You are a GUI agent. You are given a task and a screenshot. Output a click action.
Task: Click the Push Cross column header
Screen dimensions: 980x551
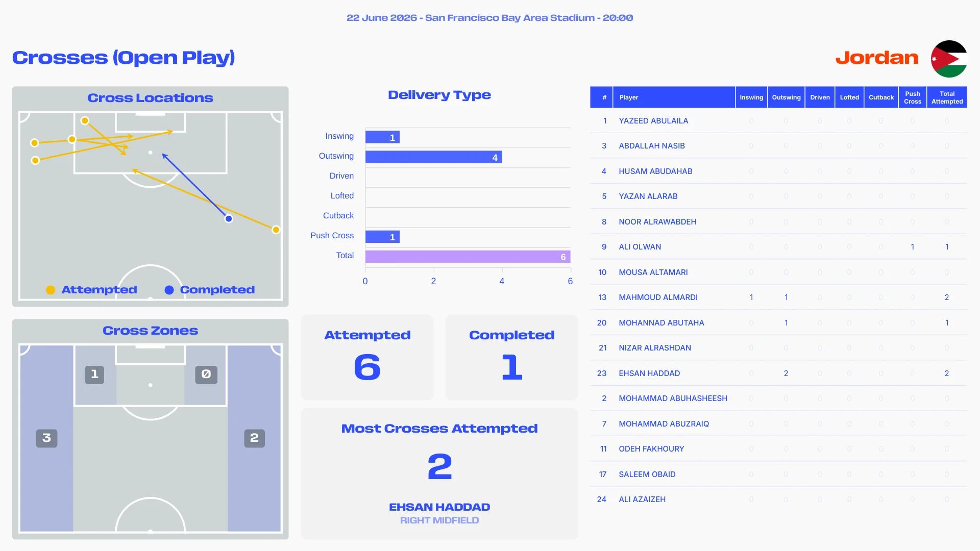[912, 97]
